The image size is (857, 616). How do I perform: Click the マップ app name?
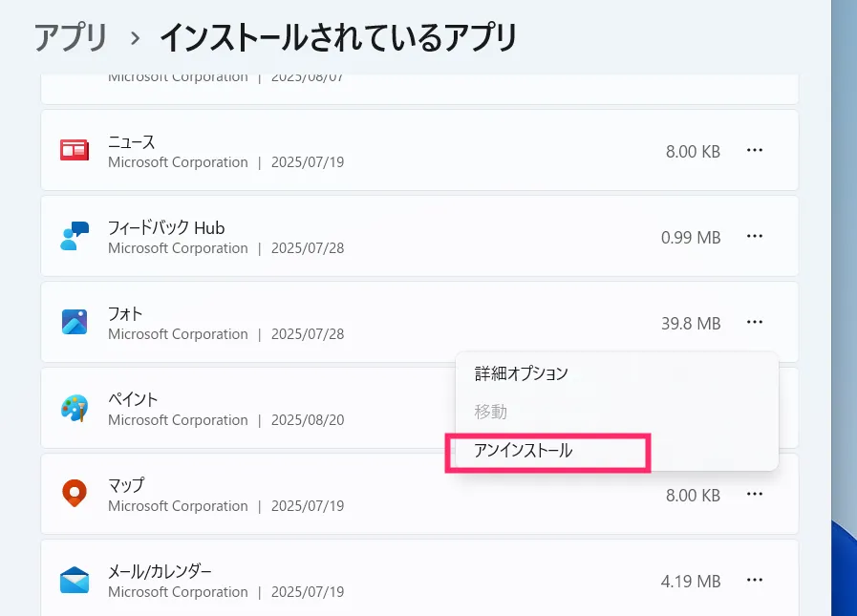(x=126, y=485)
